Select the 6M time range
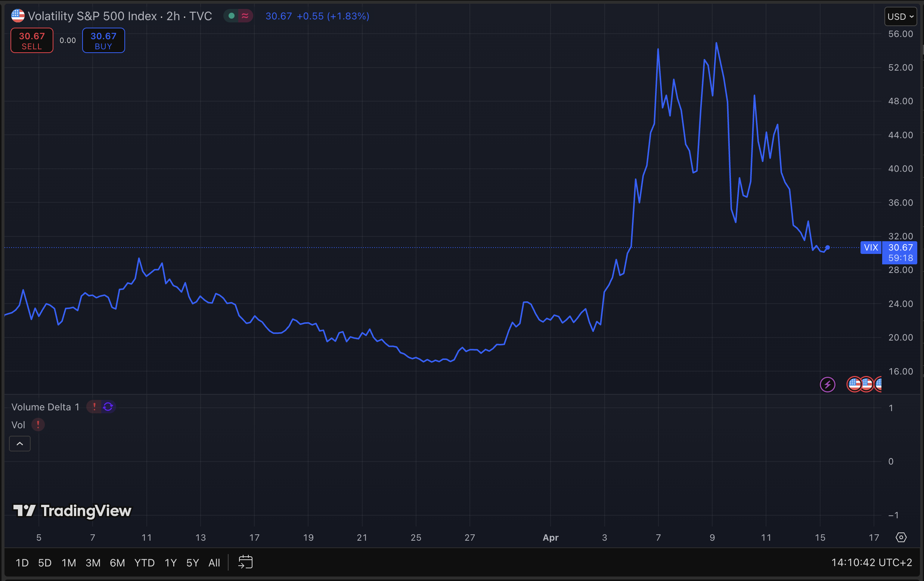 pos(117,563)
